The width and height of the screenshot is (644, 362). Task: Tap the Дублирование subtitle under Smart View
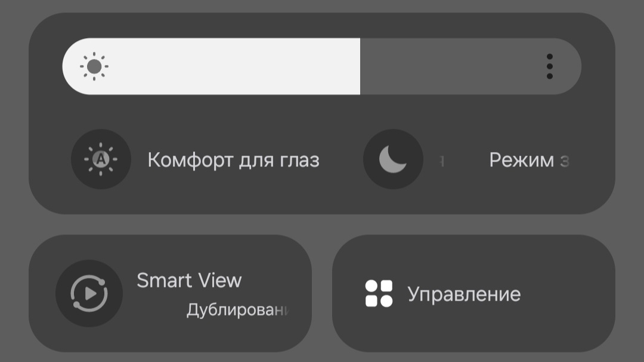[238, 310]
